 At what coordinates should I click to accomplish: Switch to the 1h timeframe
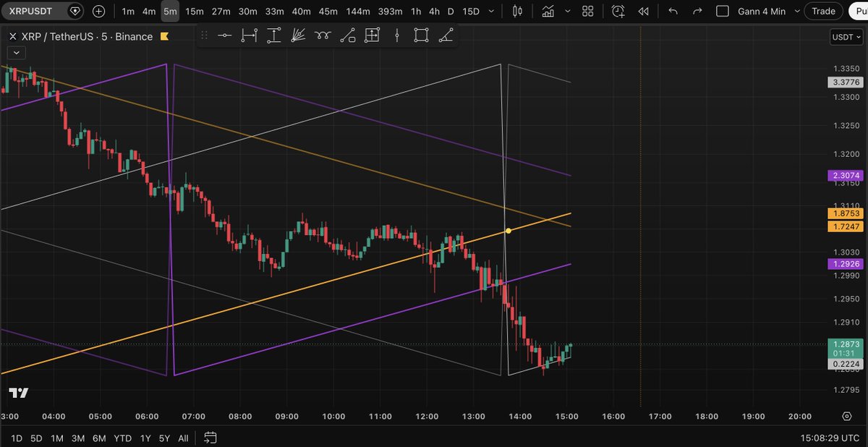pyautogui.click(x=416, y=11)
